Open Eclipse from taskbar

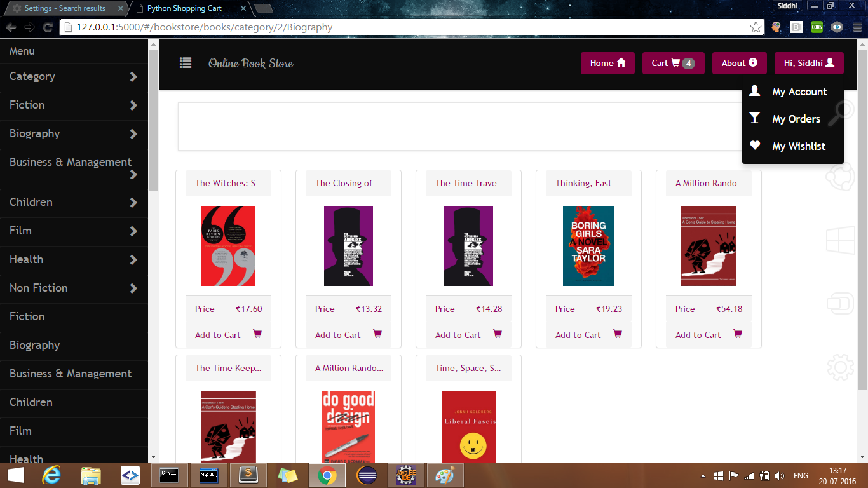(367, 475)
